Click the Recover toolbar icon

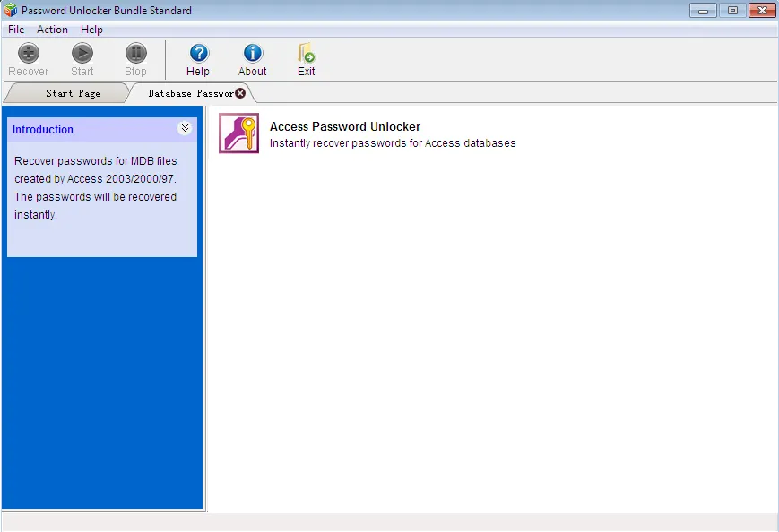(28, 53)
